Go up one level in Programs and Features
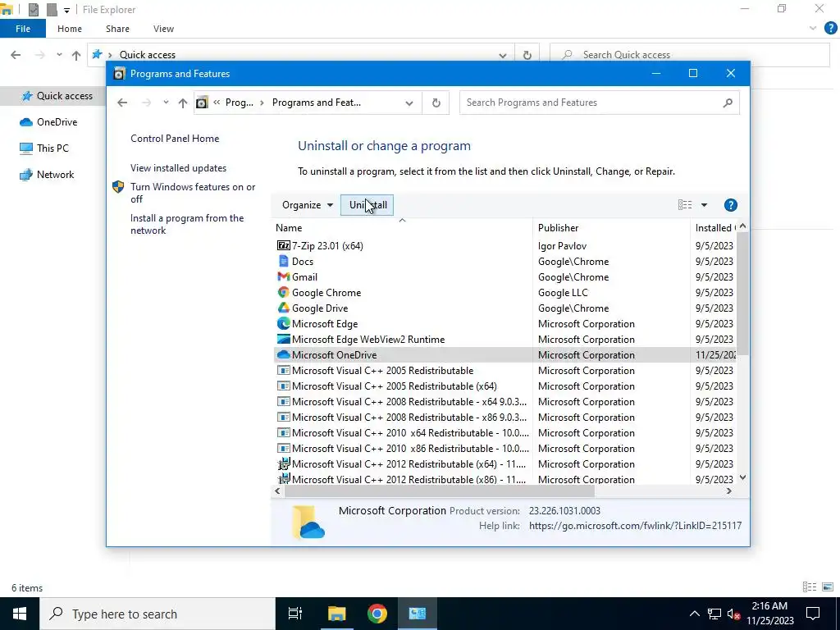 (x=183, y=103)
